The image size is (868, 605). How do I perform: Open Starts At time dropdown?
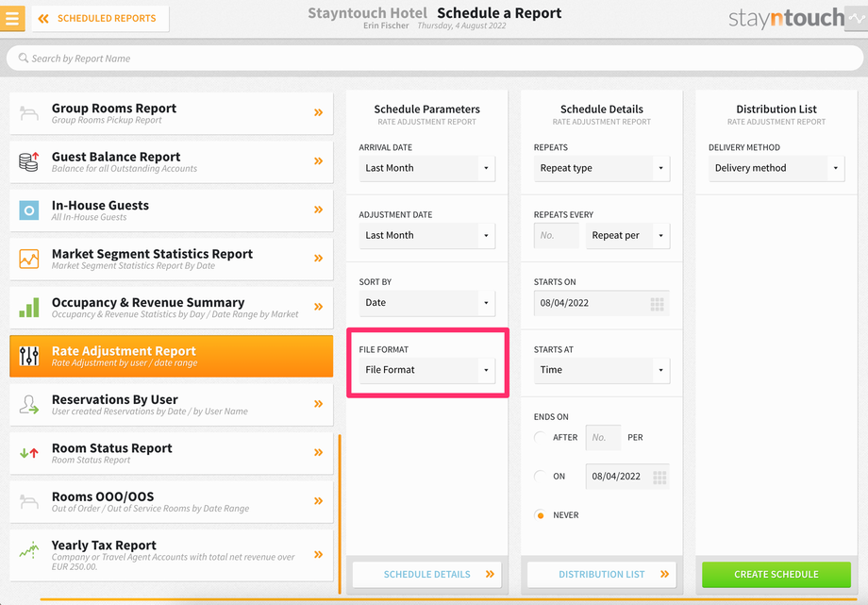coord(602,370)
